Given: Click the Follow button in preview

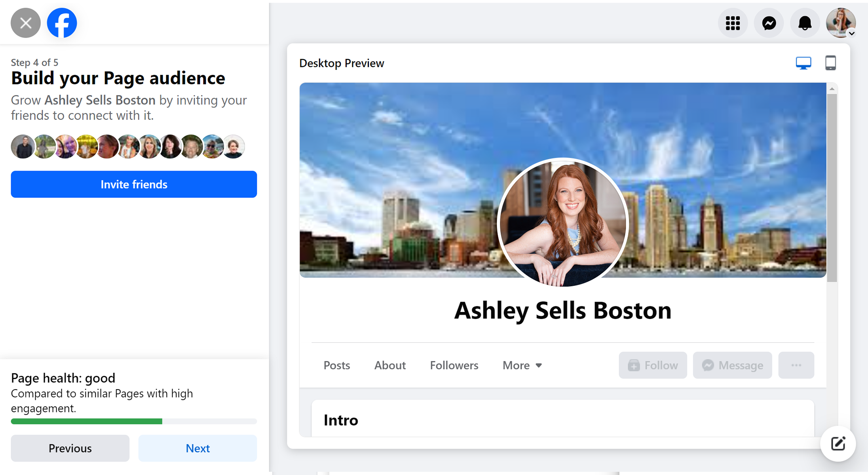Looking at the screenshot, I should click(653, 365).
